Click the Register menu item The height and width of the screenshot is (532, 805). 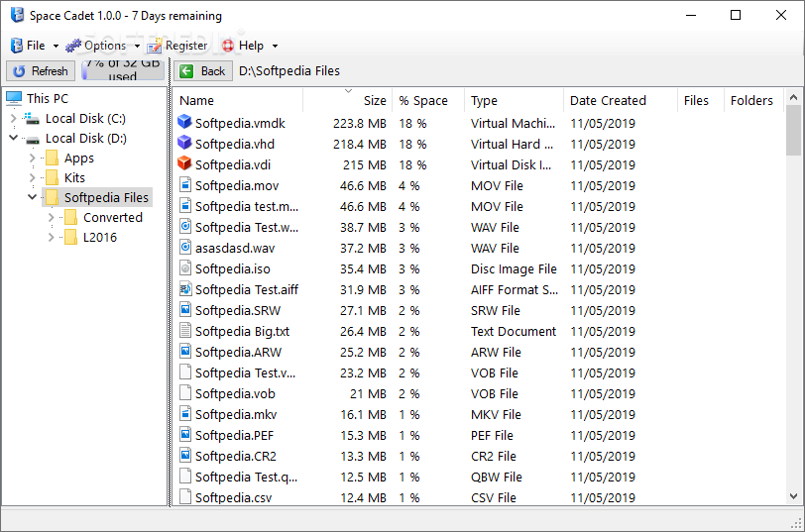coord(177,46)
